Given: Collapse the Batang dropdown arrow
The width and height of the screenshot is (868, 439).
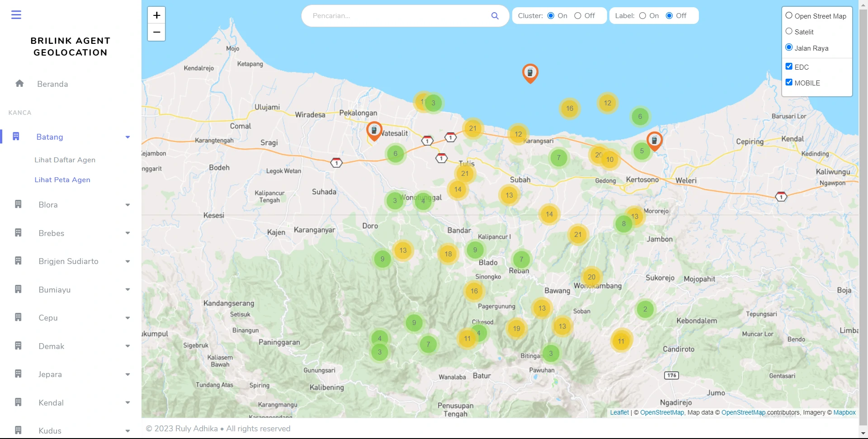Looking at the screenshot, I should pyautogui.click(x=127, y=137).
